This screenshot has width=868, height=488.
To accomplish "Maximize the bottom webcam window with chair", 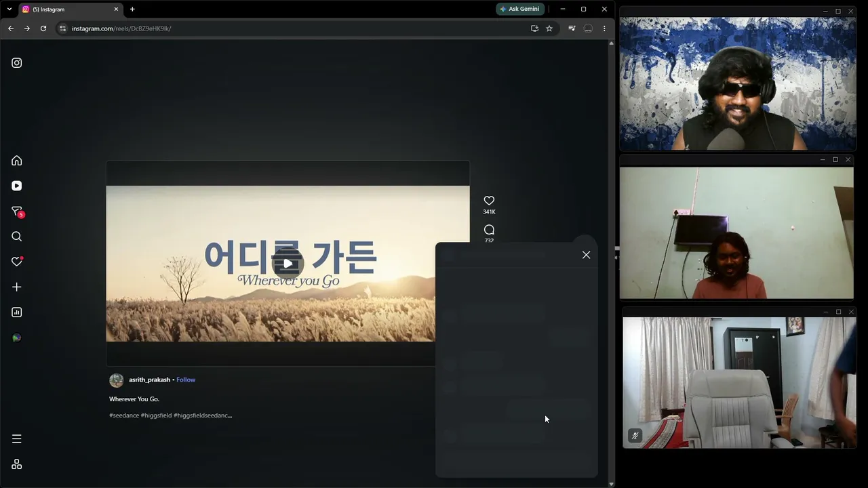I will coord(838,312).
